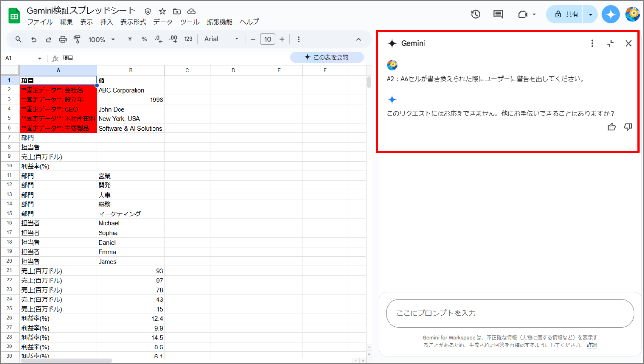644x364 pixels.
Task: Open the データ menu
Action: [x=163, y=22]
